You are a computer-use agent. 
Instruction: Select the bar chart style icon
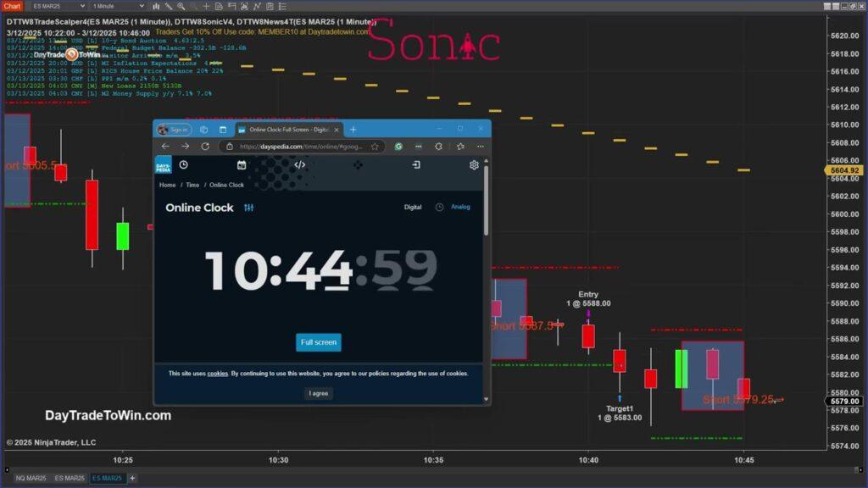157,7
